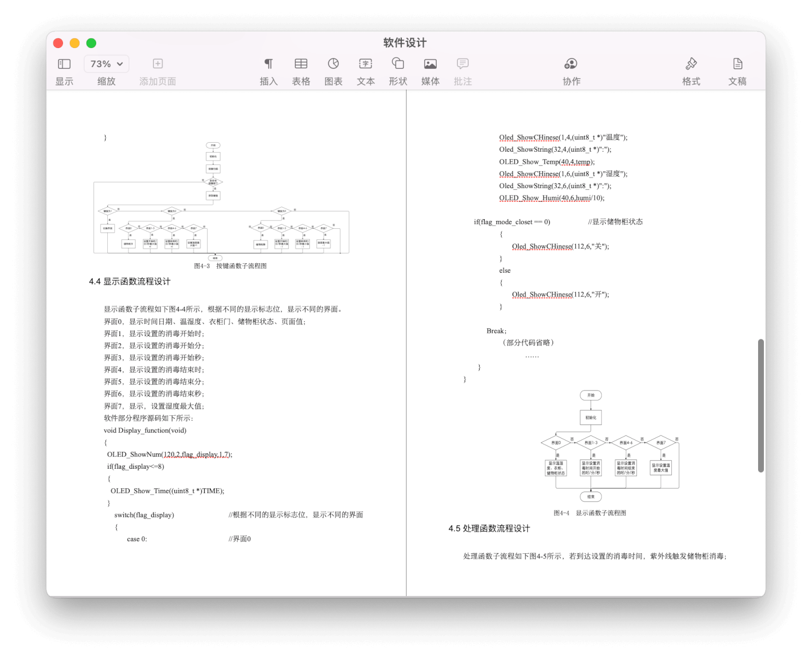Click Oled_ShowCHinese 湿度 code line
This screenshot has height=659, width=812.
coord(563,174)
